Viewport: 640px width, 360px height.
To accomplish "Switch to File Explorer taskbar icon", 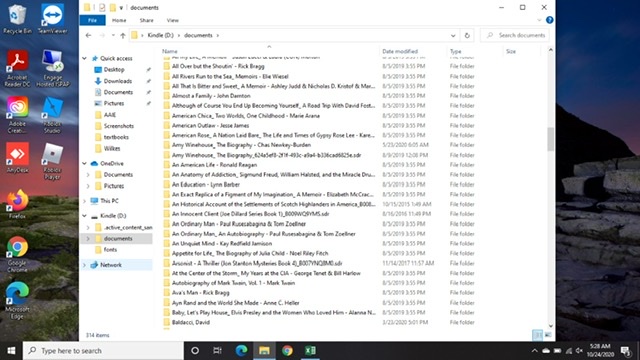I will [x=264, y=351].
